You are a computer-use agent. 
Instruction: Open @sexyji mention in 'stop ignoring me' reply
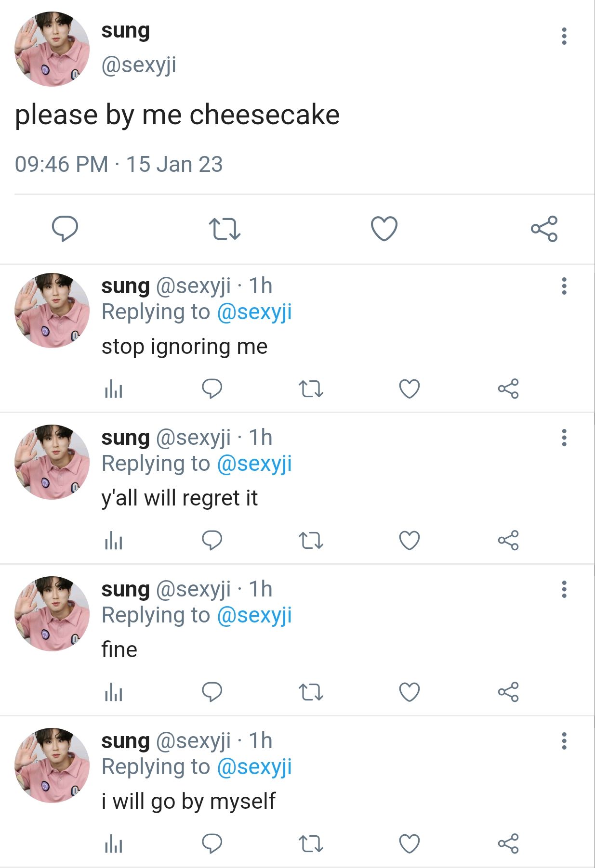point(254,312)
